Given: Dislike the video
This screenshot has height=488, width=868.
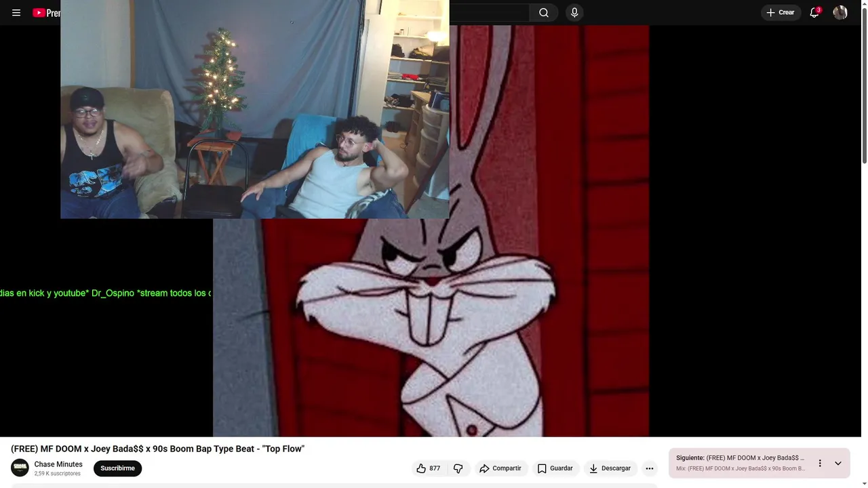Looking at the screenshot, I should pos(458,468).
